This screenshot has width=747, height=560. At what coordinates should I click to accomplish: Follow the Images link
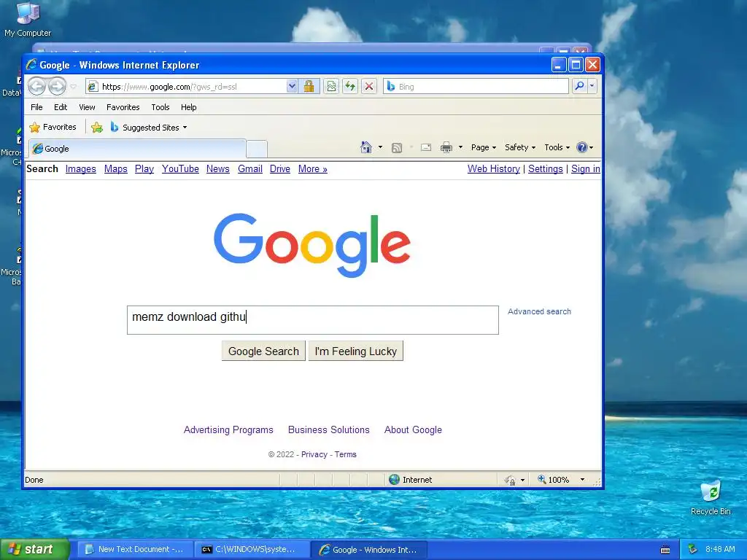pyautogui.click(x=80, y=169)
